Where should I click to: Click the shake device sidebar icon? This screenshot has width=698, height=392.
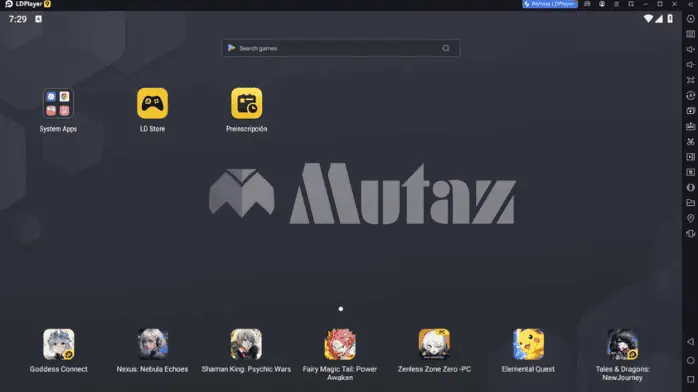coord(690,234)
